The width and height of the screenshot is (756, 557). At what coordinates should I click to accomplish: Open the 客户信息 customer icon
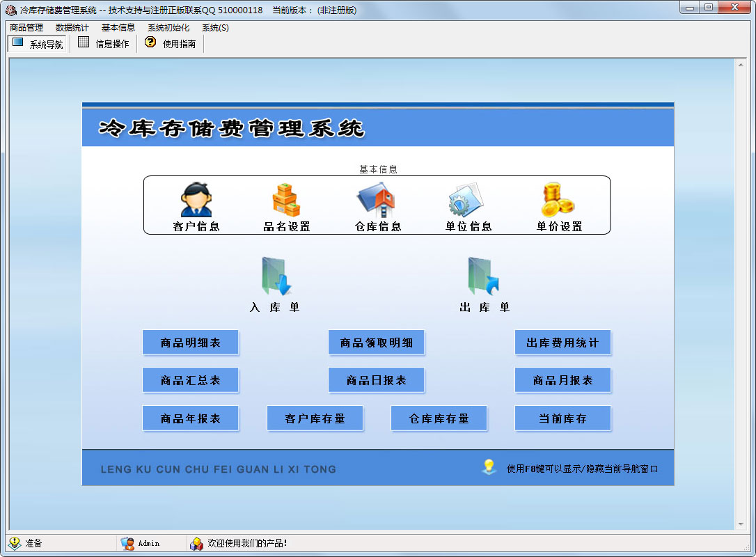[196, 199]
